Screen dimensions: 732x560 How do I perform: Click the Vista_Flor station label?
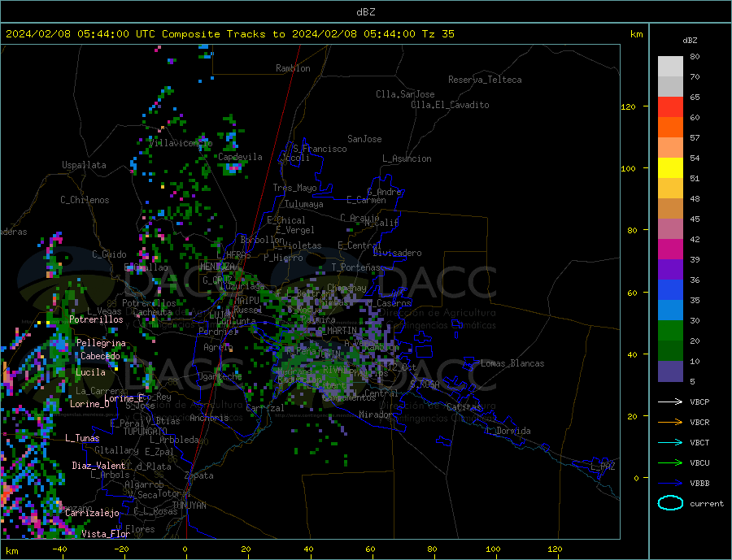pyautogui.click(x=106, y=534)
